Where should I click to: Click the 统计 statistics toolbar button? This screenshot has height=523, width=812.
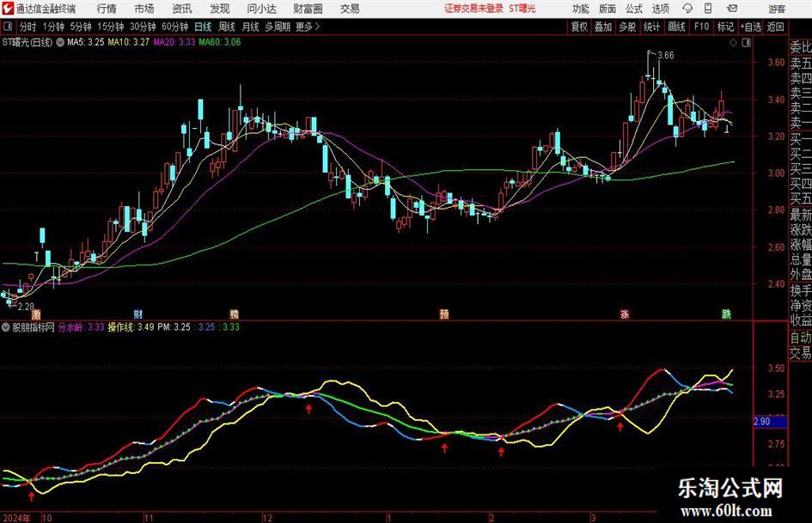pos(651,27)
